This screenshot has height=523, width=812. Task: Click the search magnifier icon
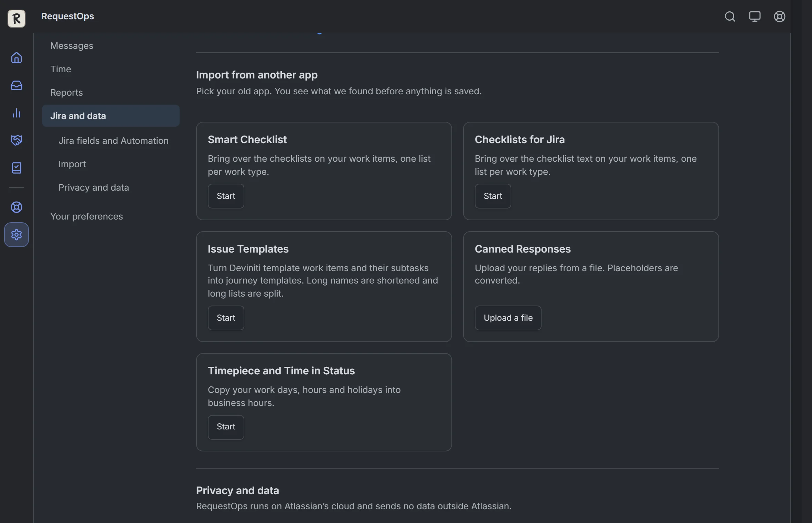(x=730, y=17)
